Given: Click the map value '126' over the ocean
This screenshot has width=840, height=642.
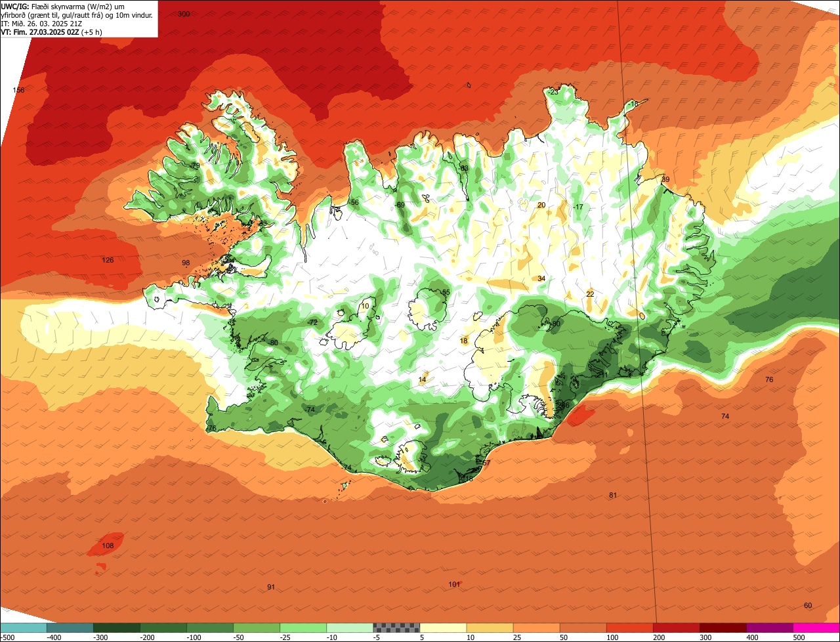Looking at the screenshot, I should (x=108, y=260).
